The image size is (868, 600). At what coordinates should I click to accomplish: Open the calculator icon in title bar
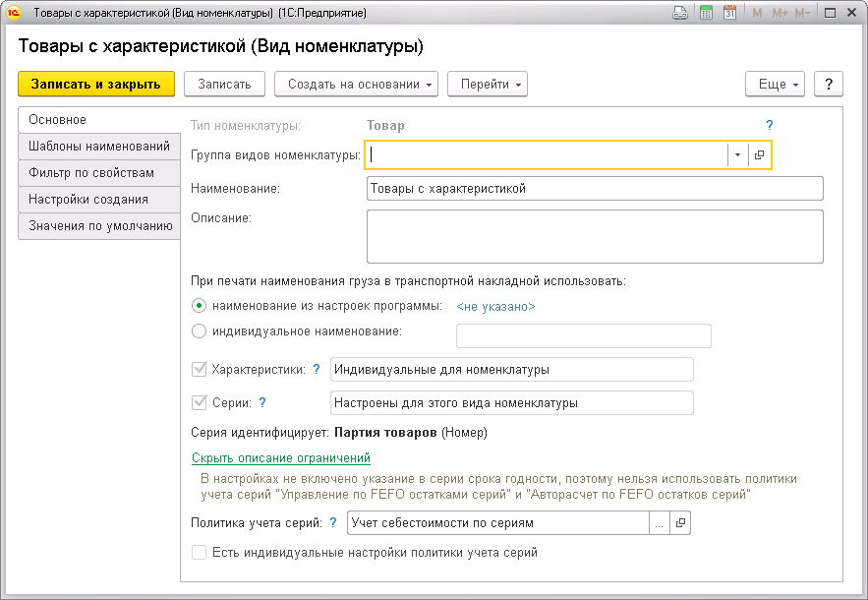pos(706,14)
